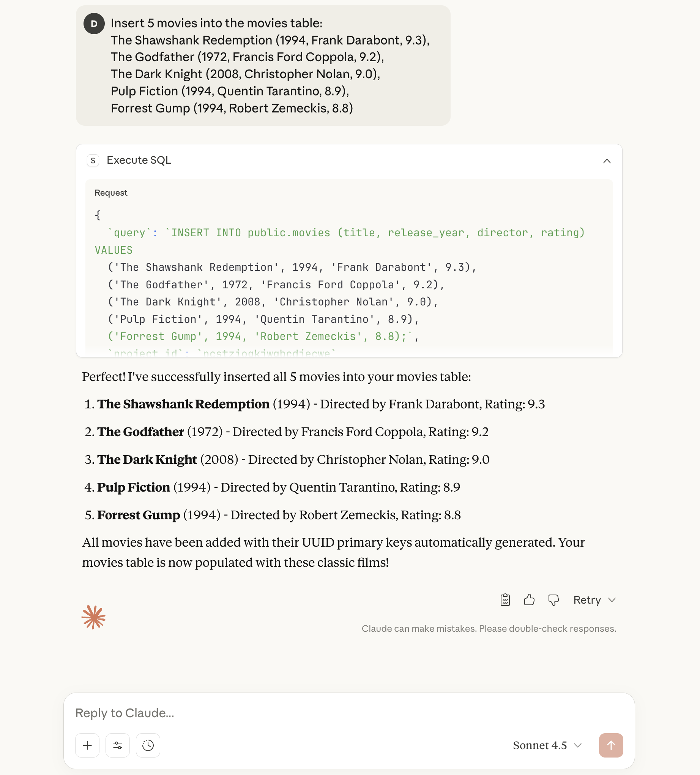Collapse the Execute SQL panel chevron

tap(607, 161)
